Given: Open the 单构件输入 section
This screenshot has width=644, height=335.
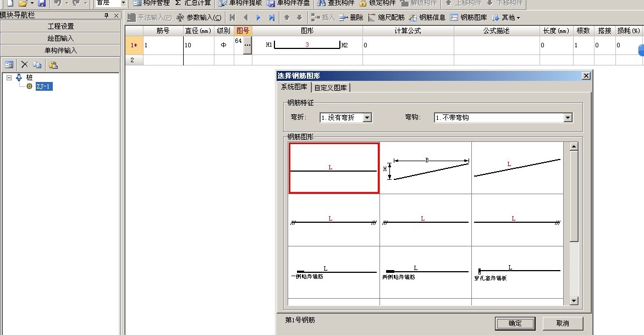Looking at the screenshot, I should coord(61,51).
